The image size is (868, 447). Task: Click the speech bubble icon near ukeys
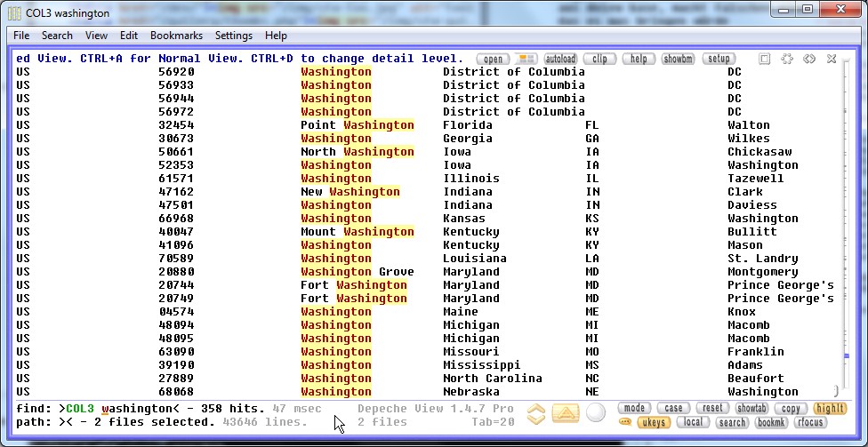pos(624,423)
